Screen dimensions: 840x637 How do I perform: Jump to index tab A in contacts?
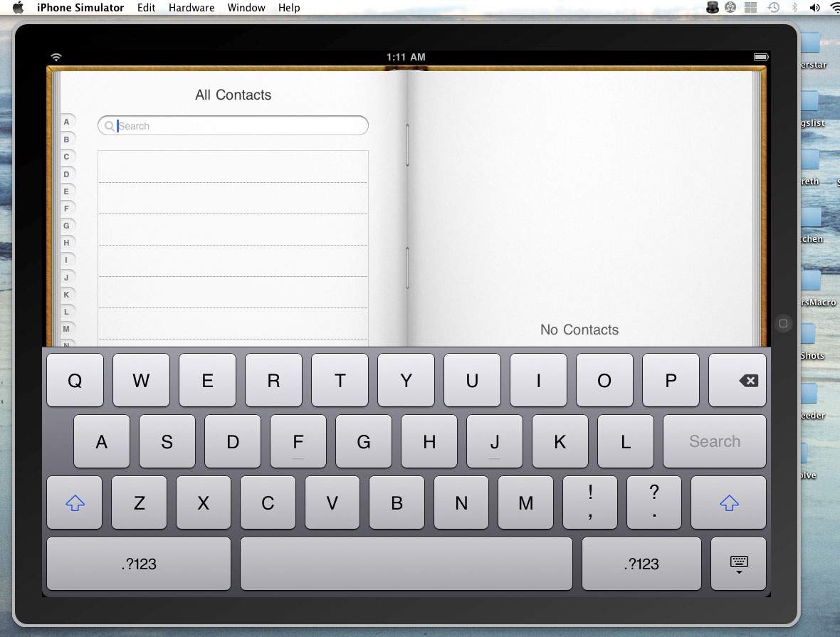(x=66, y=122)
